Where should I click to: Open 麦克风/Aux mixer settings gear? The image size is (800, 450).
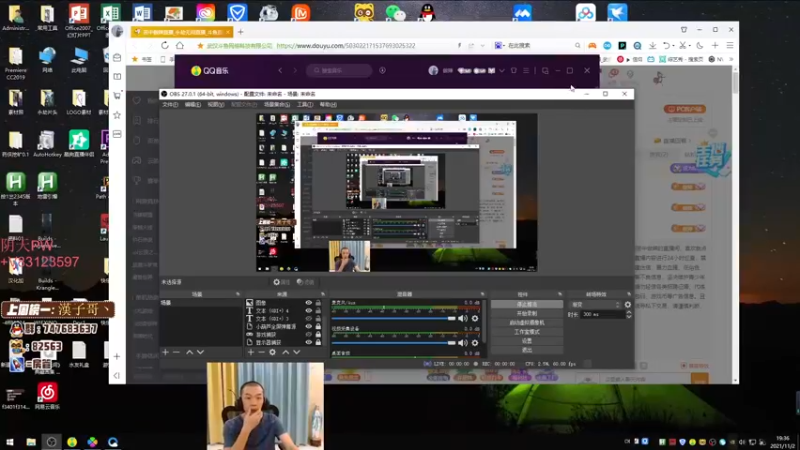[x=475, y=318]
